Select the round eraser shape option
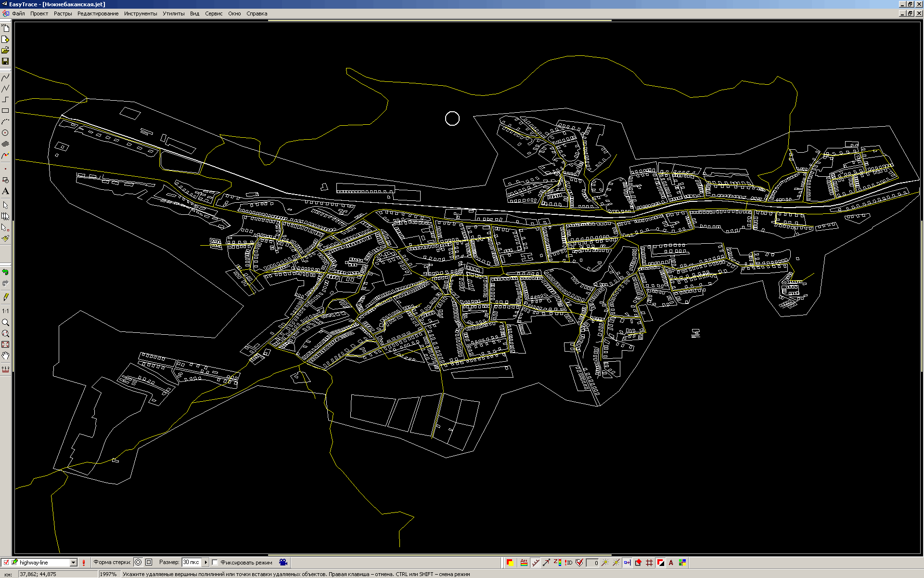The image size is (924, 578). point(138,562)
